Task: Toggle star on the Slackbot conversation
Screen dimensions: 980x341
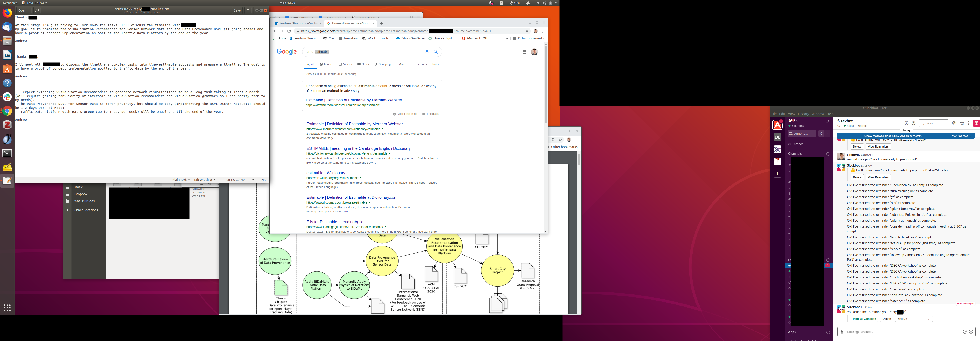Action: 839,126
